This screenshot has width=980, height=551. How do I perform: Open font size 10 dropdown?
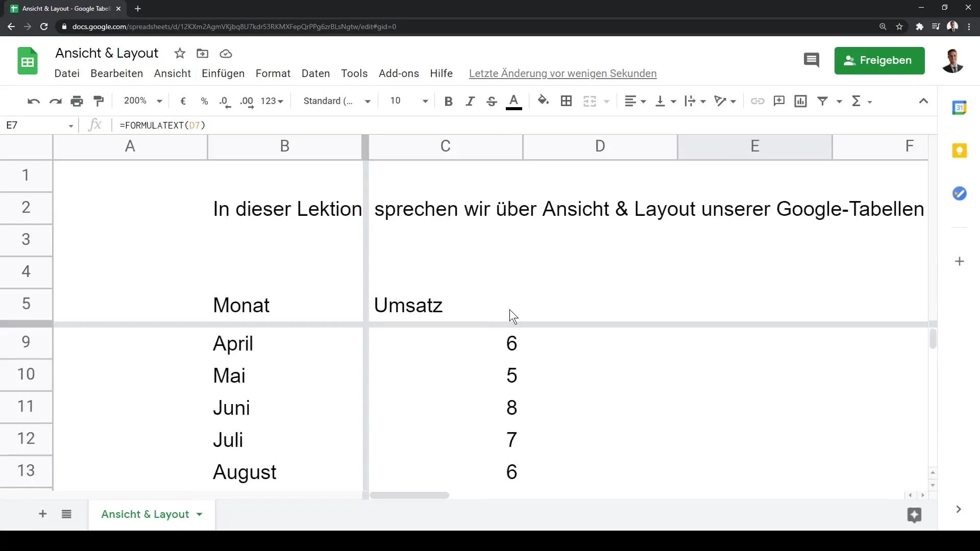pos(409,101)
